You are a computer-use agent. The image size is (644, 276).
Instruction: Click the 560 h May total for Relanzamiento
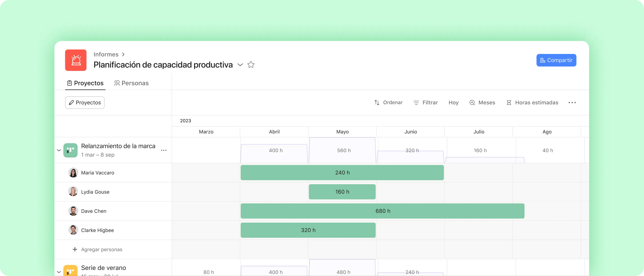344,150
